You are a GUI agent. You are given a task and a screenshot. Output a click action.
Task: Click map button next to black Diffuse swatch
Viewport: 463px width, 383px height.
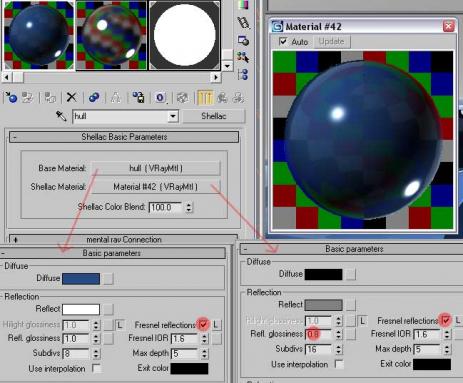(350, 274)
